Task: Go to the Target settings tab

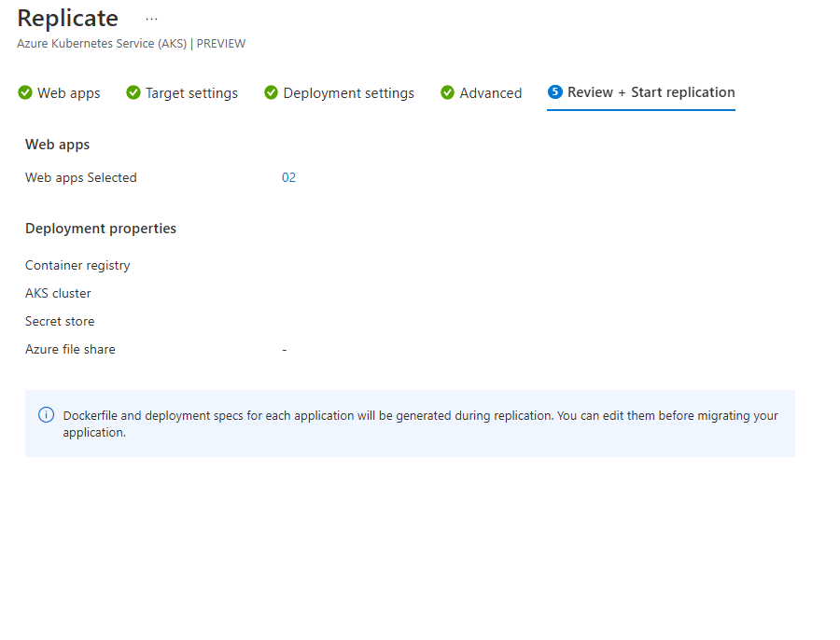Action: (x=191, y=92)
